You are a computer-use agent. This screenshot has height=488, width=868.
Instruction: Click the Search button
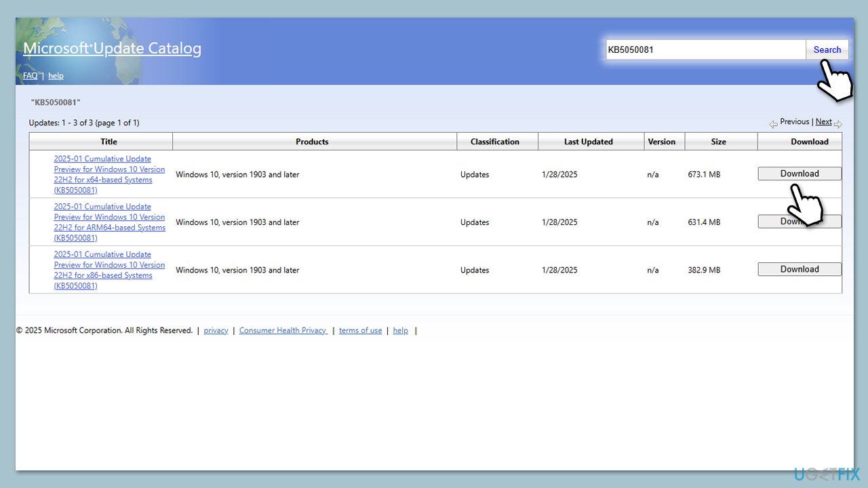(827, 49)
